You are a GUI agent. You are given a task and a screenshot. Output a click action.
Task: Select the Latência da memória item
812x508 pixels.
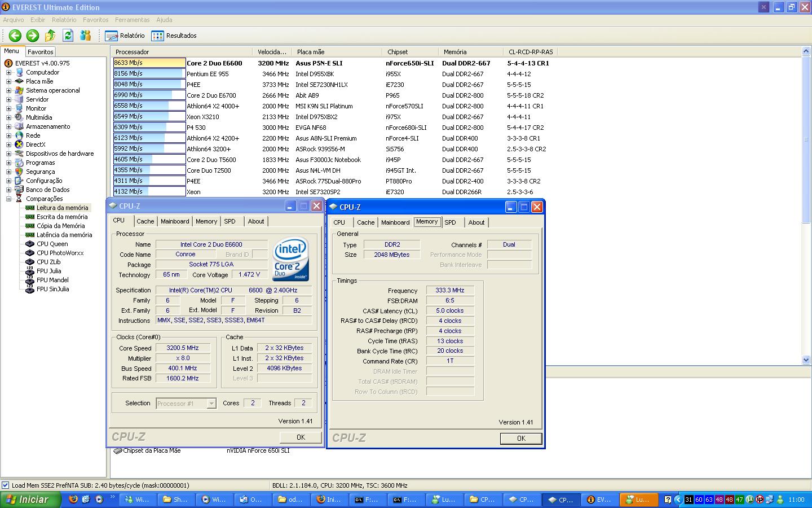[64, 235]
